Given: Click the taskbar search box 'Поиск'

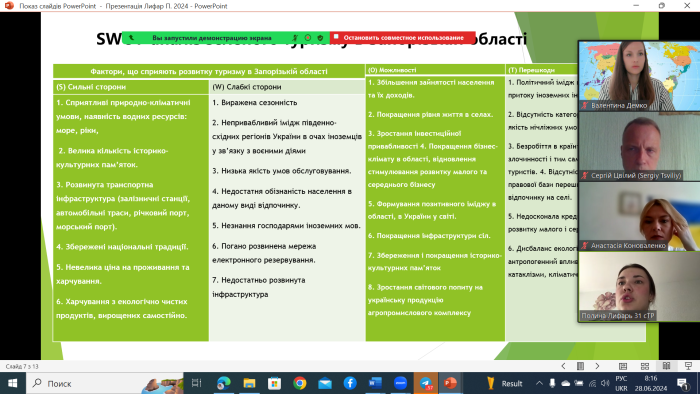Looking at the screenshot, I should 105,383.
